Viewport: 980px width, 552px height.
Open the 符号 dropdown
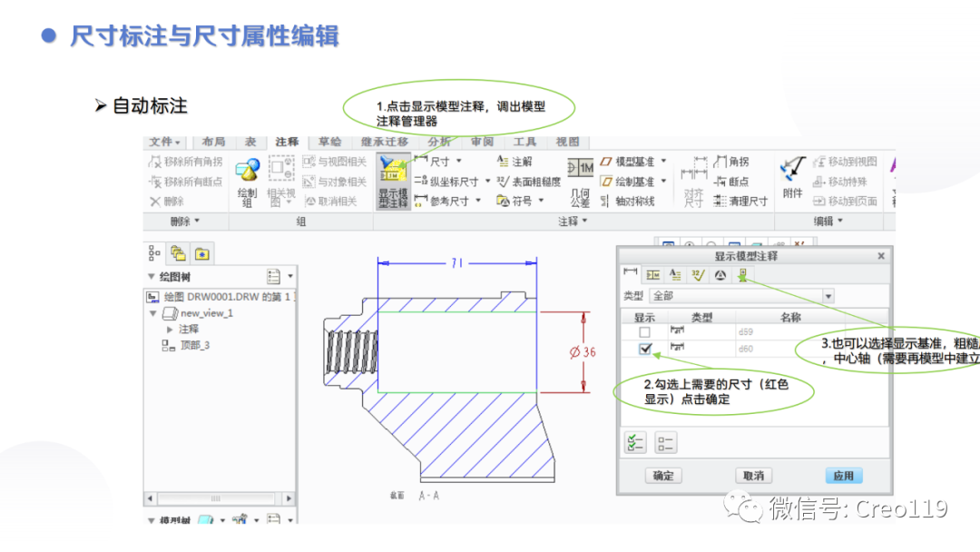point(541,201)
